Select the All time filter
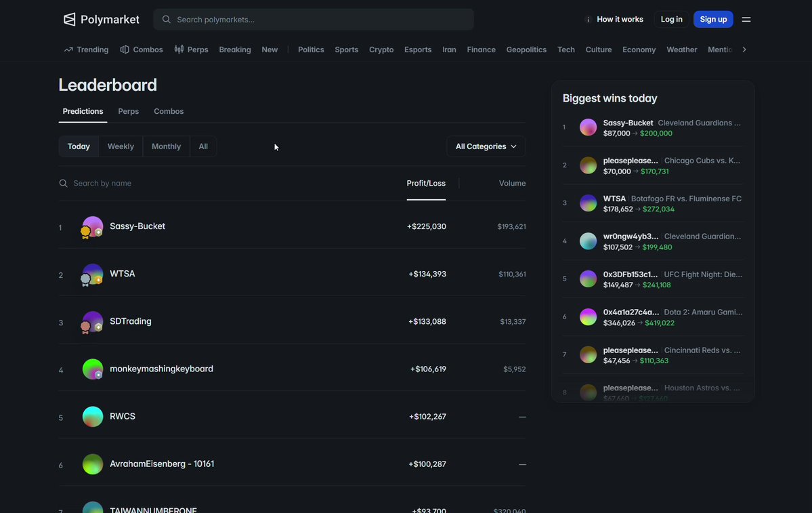 coord(203,146)
